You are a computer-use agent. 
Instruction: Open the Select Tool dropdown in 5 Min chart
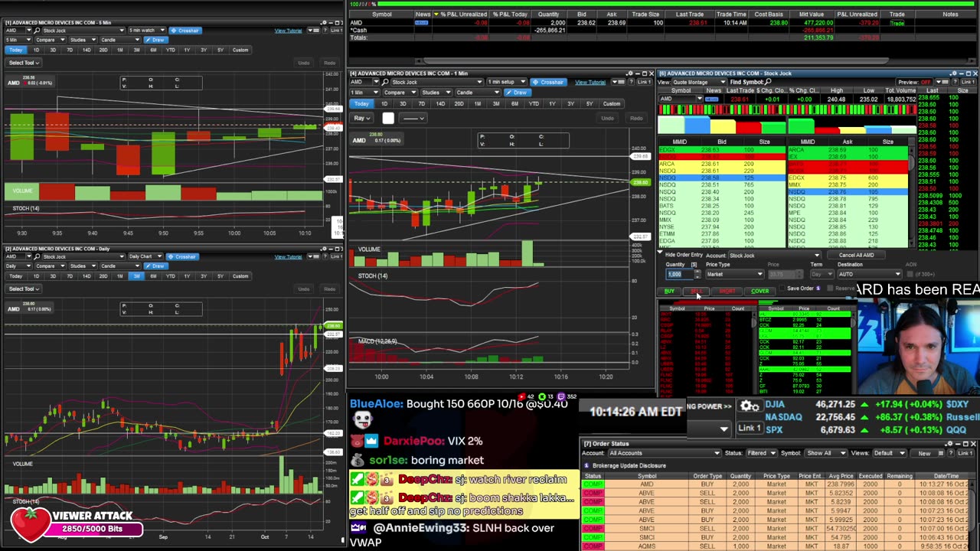24,63
